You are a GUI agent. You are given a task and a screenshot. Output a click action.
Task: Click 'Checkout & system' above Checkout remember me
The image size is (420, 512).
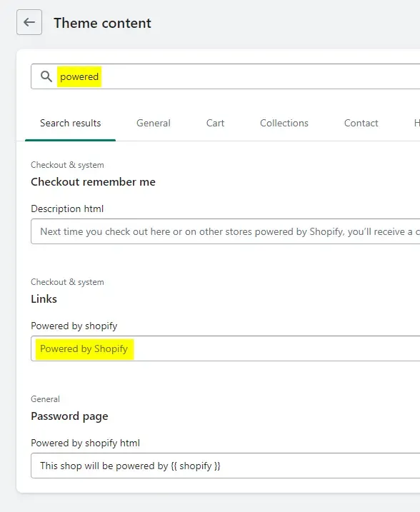(x=67, y=165)
